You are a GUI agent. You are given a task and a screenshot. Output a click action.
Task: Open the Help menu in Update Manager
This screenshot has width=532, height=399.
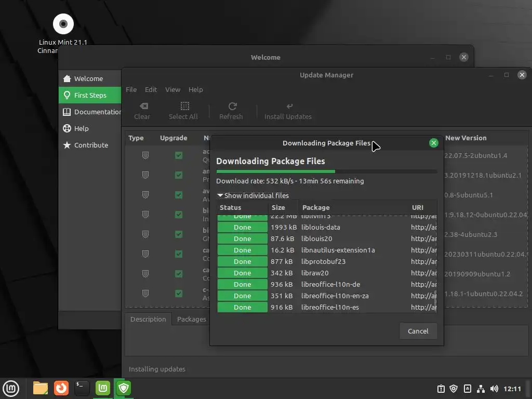click(x=196, y=89)
